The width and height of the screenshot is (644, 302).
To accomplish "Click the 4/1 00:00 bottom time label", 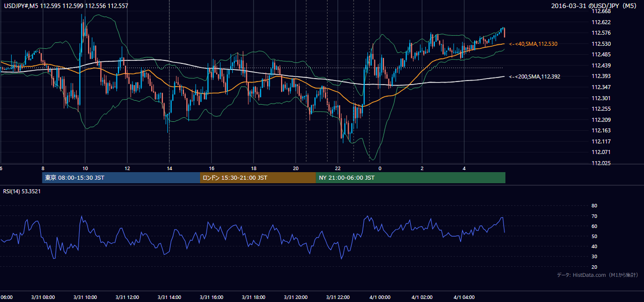I will [x=380, y=297].
